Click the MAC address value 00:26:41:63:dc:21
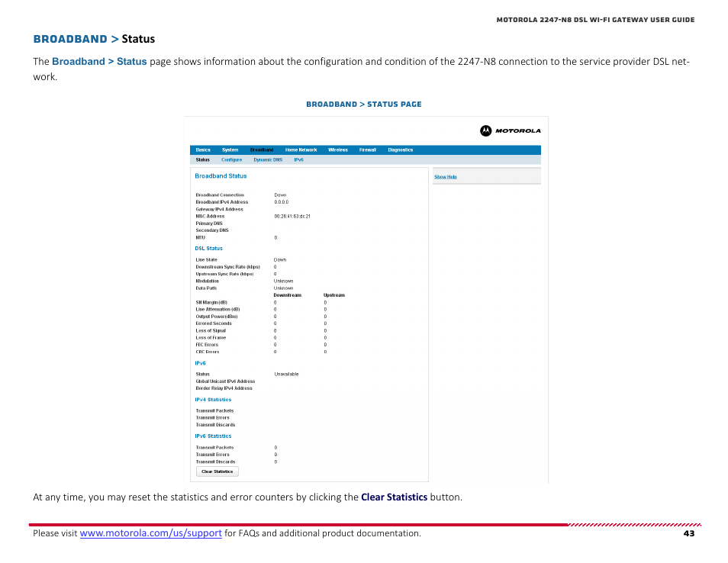This screenshot has height=563, width=728. pos(292,217)
